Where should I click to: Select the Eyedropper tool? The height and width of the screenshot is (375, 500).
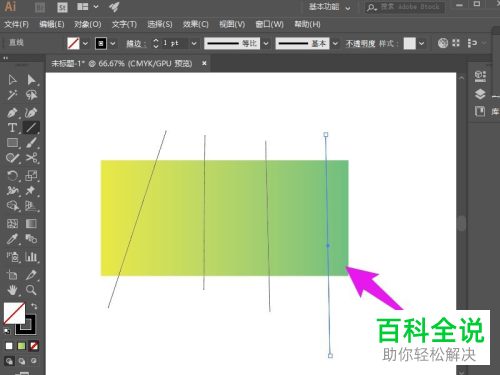coord(12,239)
